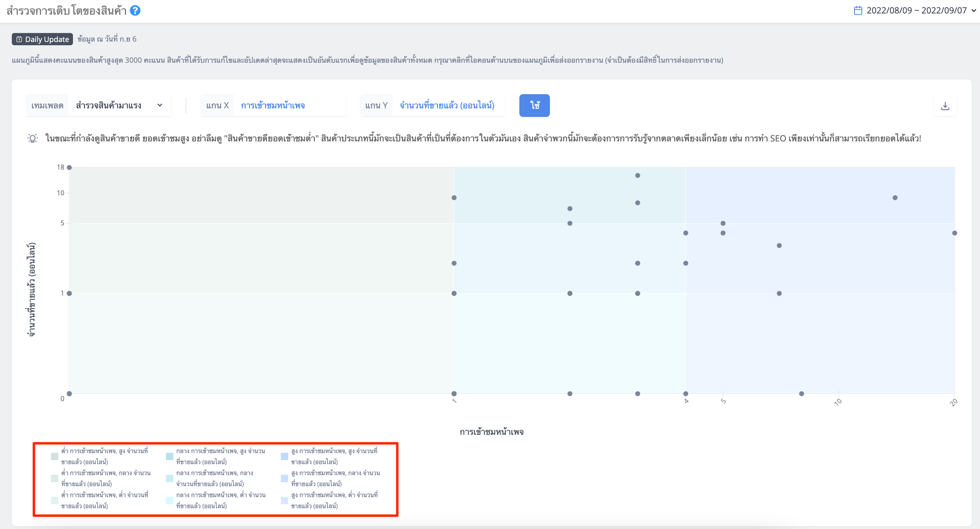Image resolution: width=980 pixels, height=529 pixels.
Task: Click the Daily Update badge
Action: (x=42, y=39)
